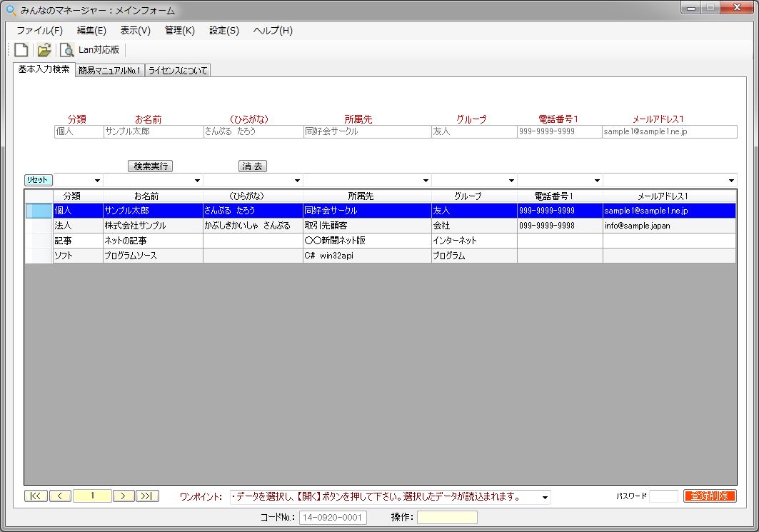The image size is (759, 532).
Task: Click the open folder toolbar icon
Action: pos(44,50)
